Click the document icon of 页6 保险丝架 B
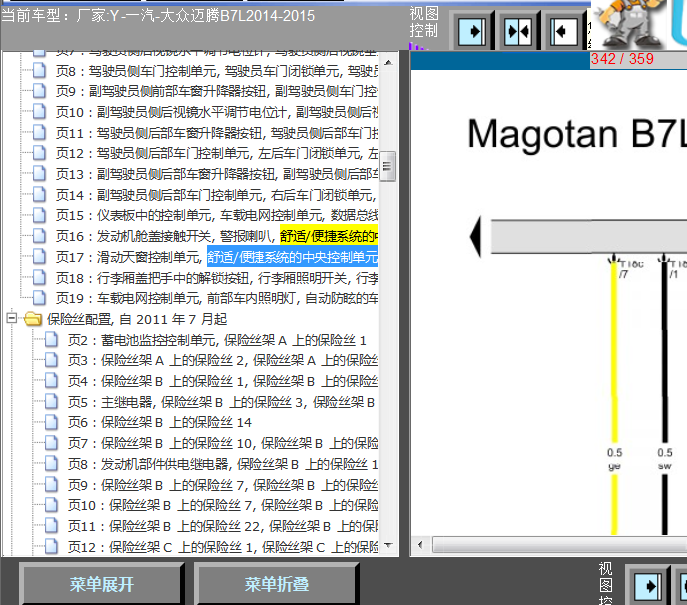Screen dimensions: 687x605 tap(51, 422)
